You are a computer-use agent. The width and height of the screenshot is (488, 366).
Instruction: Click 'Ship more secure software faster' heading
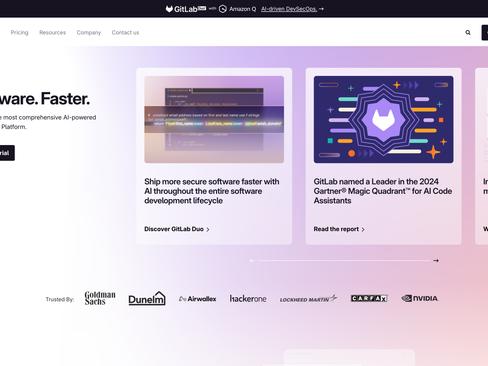tap(212, 191)
